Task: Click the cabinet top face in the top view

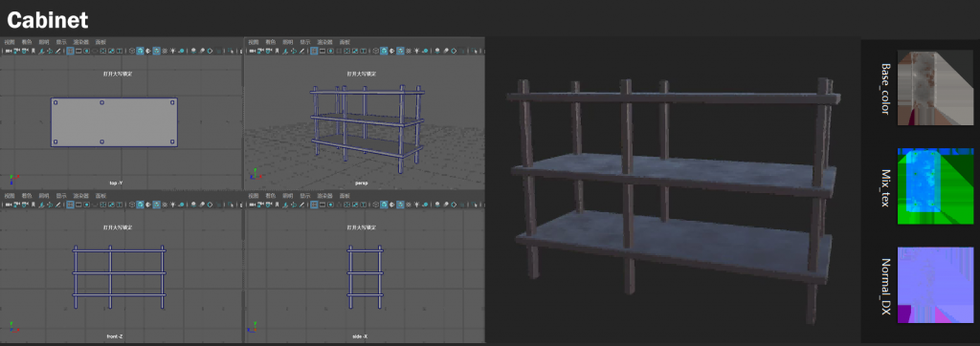Action: [114, 121]
